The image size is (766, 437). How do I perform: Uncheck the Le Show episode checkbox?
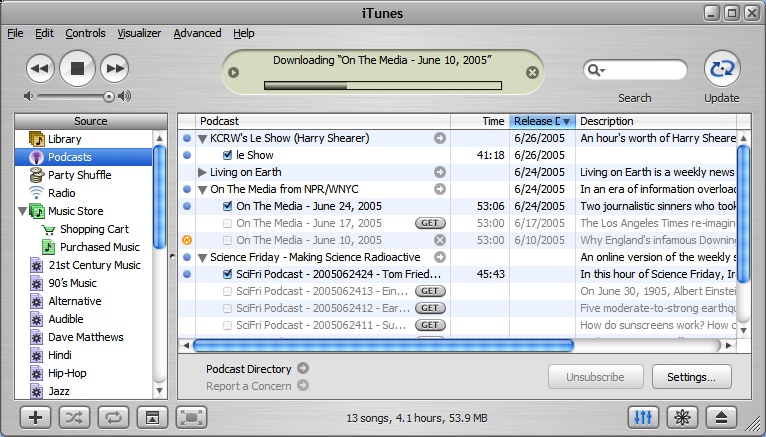[228, 155]
